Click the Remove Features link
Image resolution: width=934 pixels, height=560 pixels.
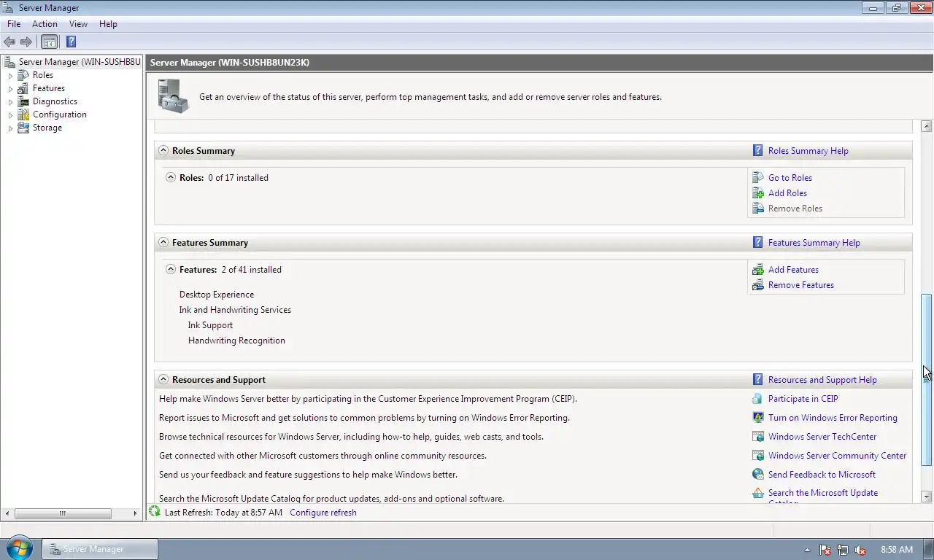pyautogui.click(x=801, y=285)
